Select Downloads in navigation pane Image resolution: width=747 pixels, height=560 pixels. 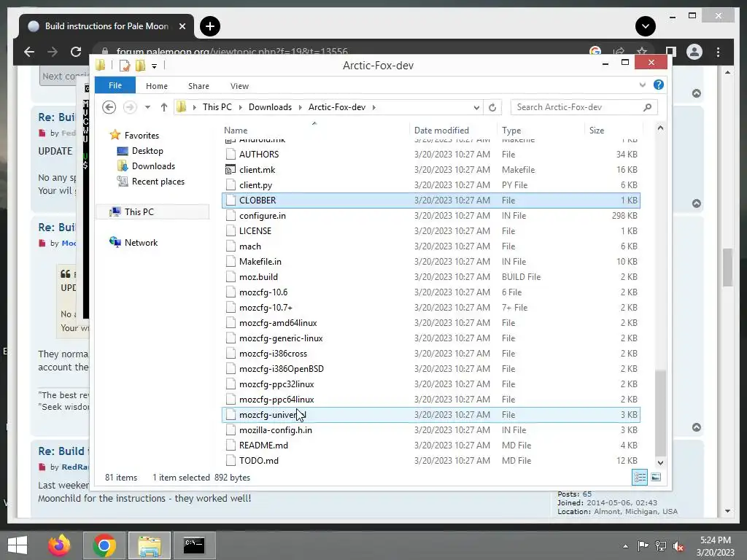pyautogui.click(x=153, y=166)
